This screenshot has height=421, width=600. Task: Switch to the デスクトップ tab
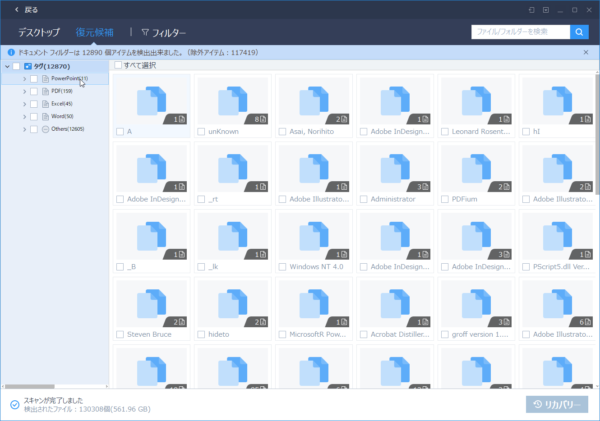tap(39, 33)
